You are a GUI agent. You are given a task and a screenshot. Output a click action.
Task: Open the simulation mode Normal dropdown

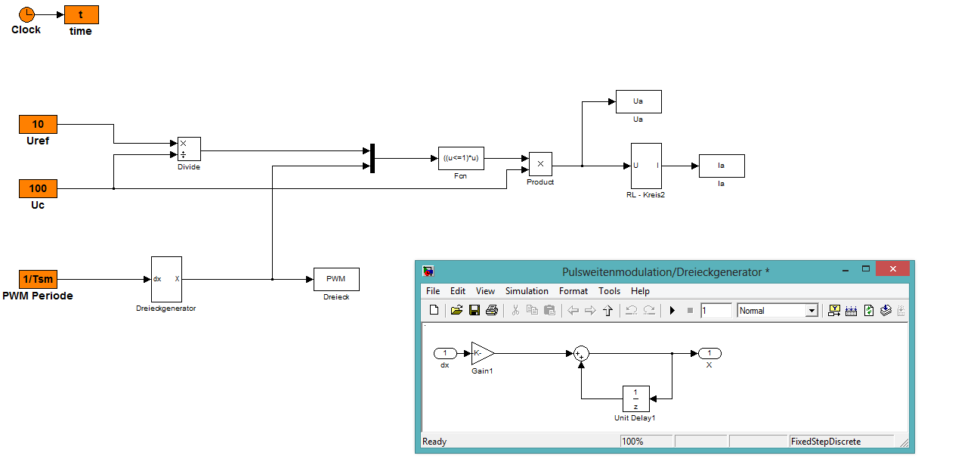tap(778, 310)
